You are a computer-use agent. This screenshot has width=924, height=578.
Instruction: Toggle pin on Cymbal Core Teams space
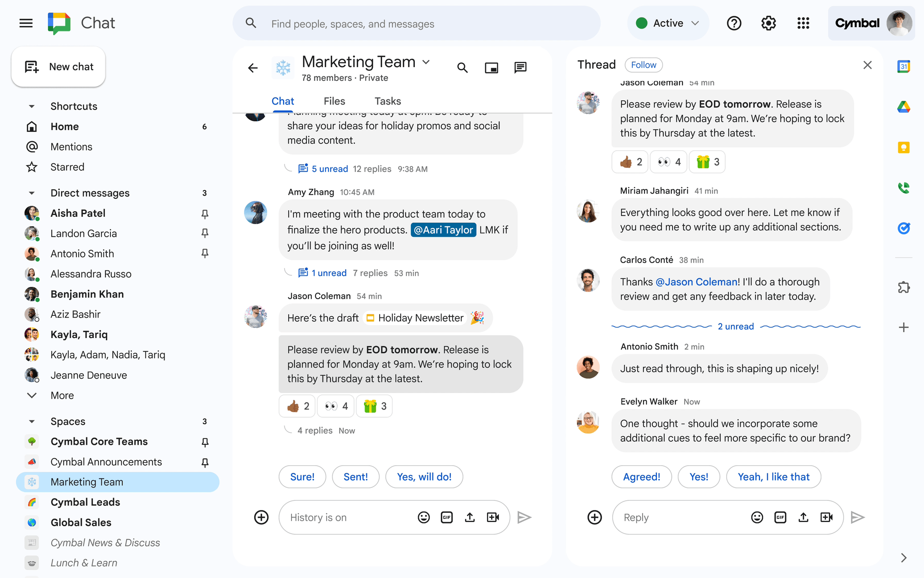[205, 442]
